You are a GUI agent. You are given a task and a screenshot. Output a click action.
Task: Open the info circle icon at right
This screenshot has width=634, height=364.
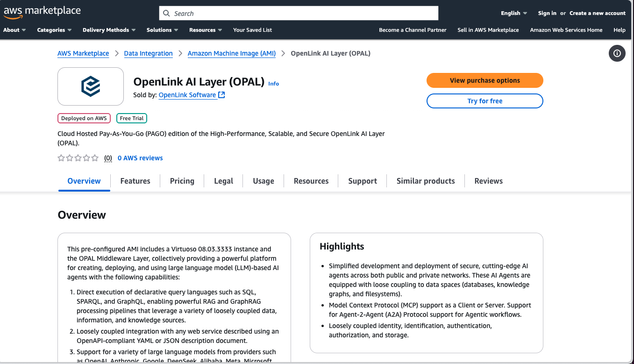pos(617,53)
